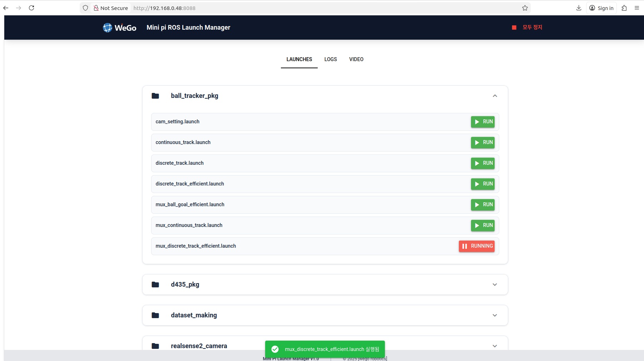Reload the current page
The width and height of the screenshot is (644, 361).
point(31,8)
